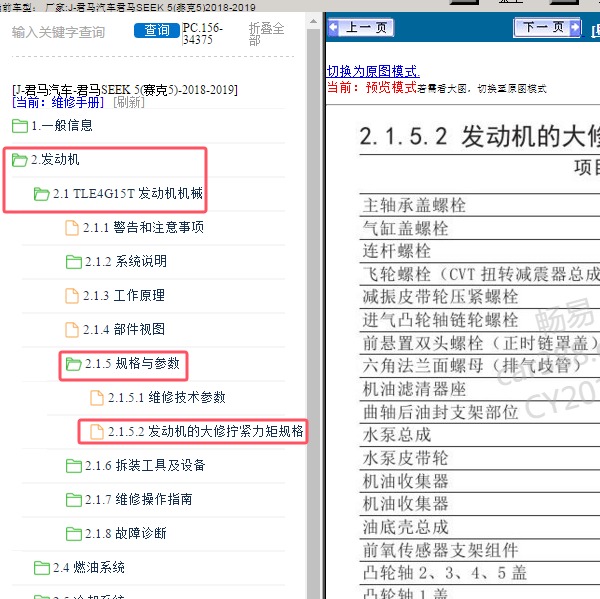600x599 pixels.
Task: Expand the 2.1.6 拆装工具及设备 folder icon
Action: pyautogui.click(x=73, y=466)
